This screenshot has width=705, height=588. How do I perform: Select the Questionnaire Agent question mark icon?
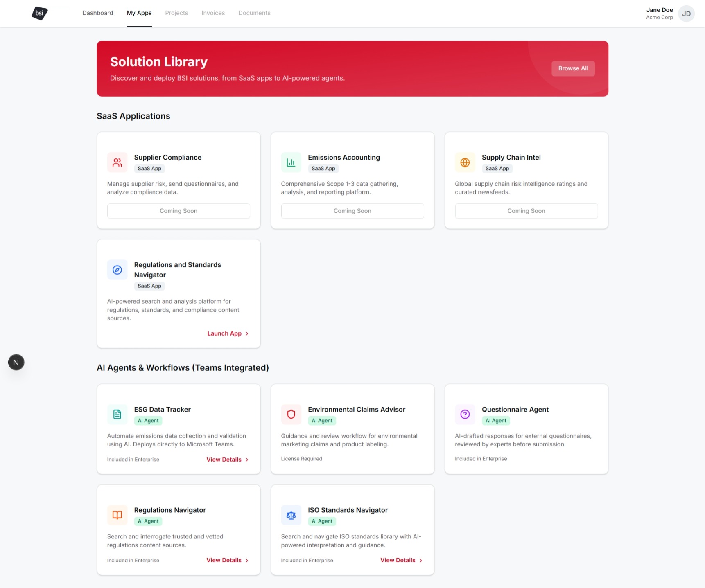[x=465, y=414]
